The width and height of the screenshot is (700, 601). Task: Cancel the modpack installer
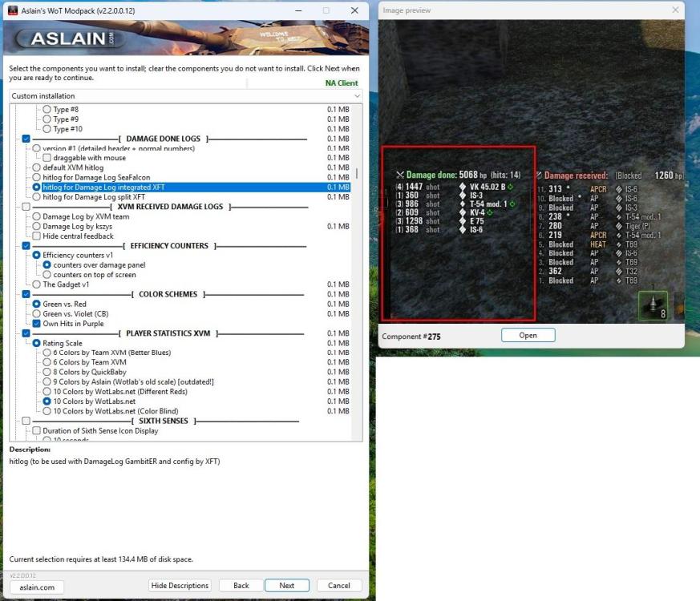tap(339, 586)
